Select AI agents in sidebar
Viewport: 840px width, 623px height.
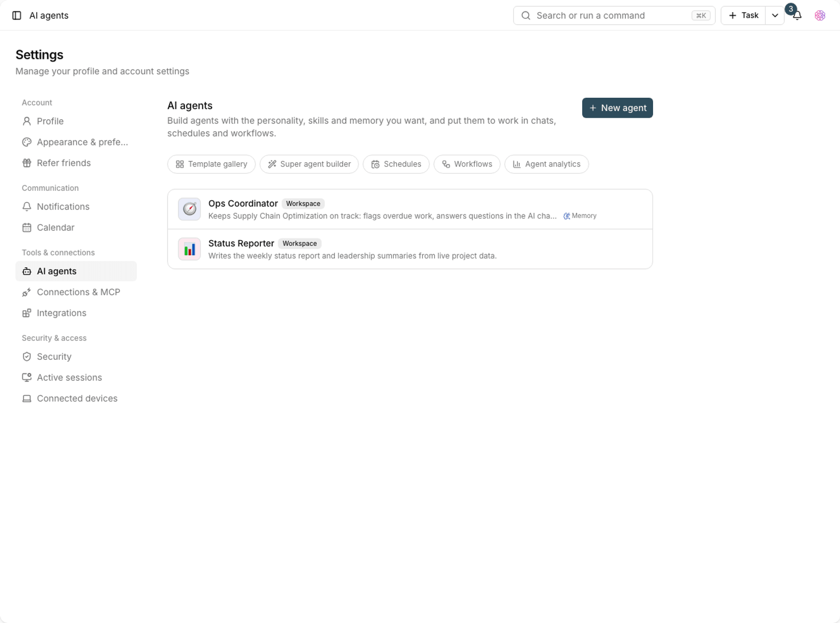click(76, 272)
